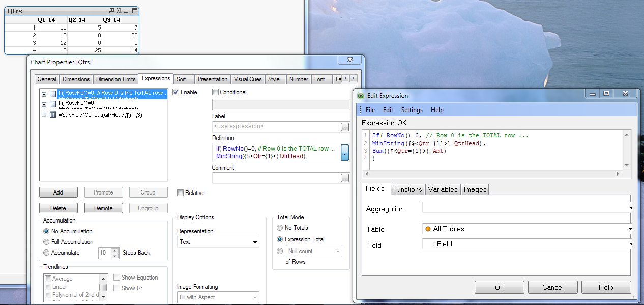The width and height of the screenshot is (644, 305).
Task: Open the Definition ellipsis editor button
Action: click(x=345, y=152)
